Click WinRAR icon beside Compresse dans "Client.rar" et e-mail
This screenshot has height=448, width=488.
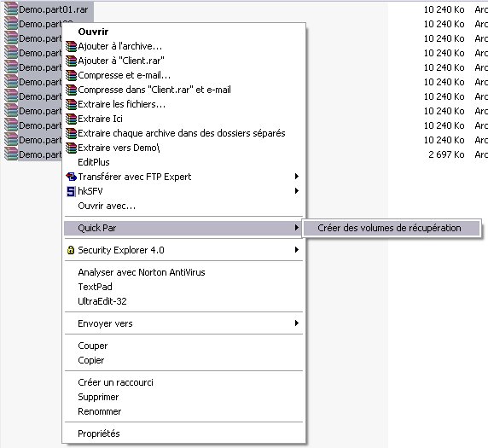click(x=71, y=90)
